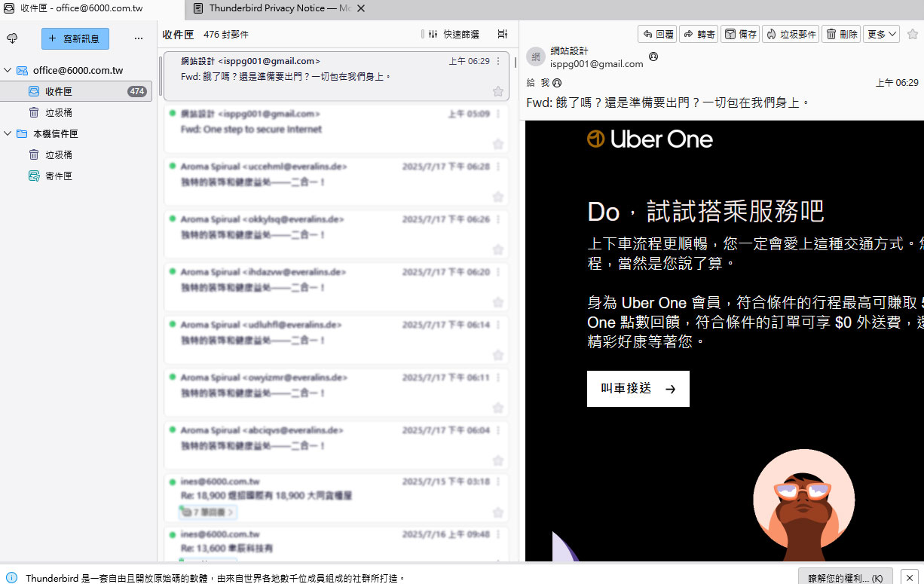
Task: Open three-dot menu for the okkylsq@everalins.de message
Action: pos(498,219)
